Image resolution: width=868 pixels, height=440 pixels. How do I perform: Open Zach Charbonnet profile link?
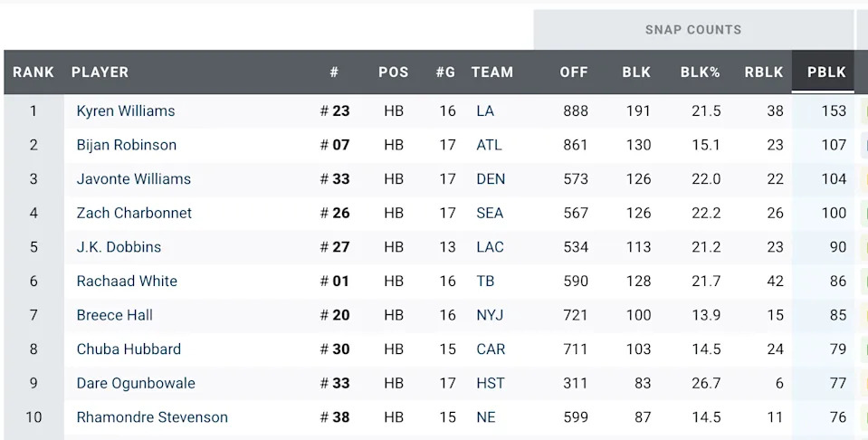click(134, 213)
